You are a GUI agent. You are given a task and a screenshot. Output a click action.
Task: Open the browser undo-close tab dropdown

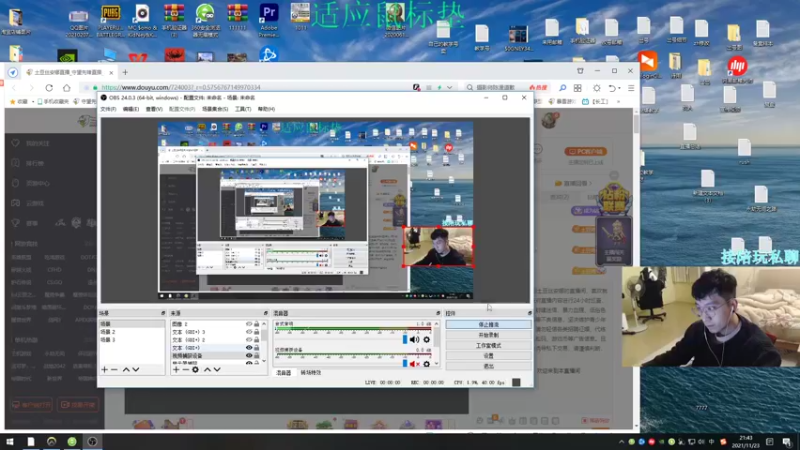coord(613,88)
